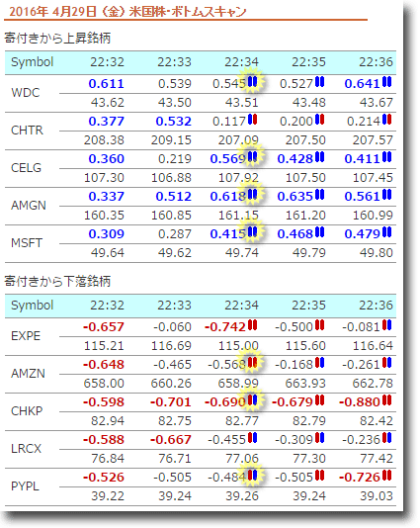Click CHTR candlestick icon at 22:35
This screenshot has width=420, height=528.
click(320, 120)
